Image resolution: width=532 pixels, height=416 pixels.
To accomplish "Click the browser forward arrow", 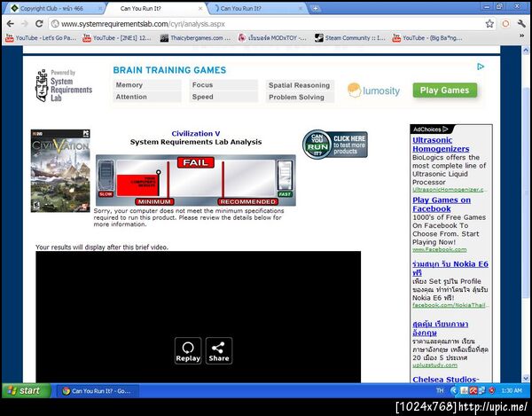I will click(x=25, y=24).
